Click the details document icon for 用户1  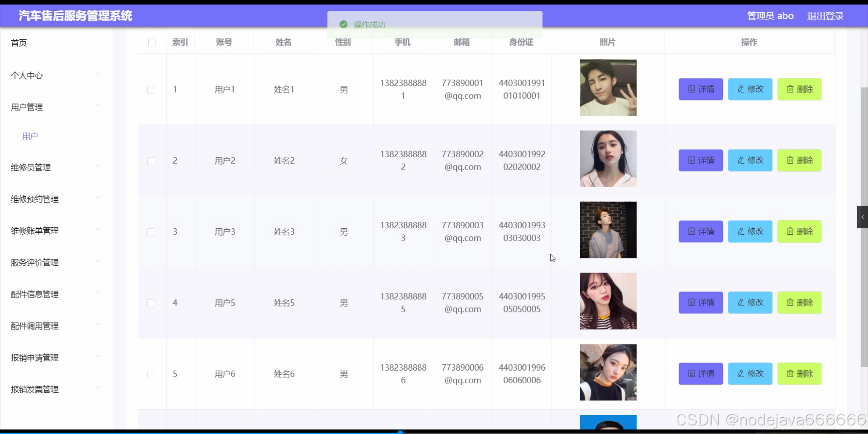point(692,89)
